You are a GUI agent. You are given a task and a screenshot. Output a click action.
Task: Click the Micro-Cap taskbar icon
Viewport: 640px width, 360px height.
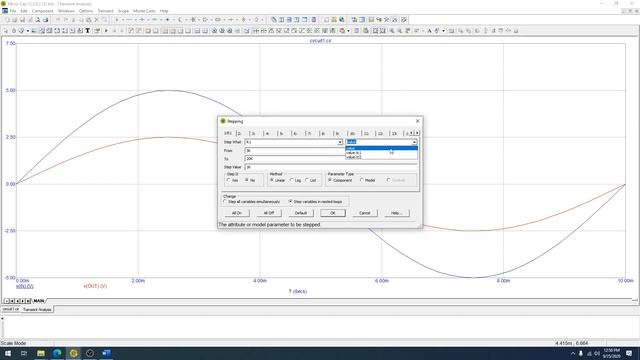click(x=73, y=353)
